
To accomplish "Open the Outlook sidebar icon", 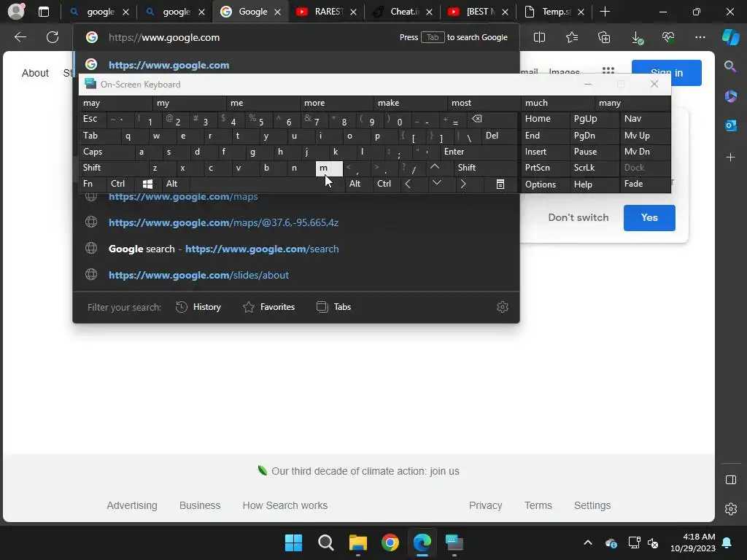I will [x=730, y=125].
